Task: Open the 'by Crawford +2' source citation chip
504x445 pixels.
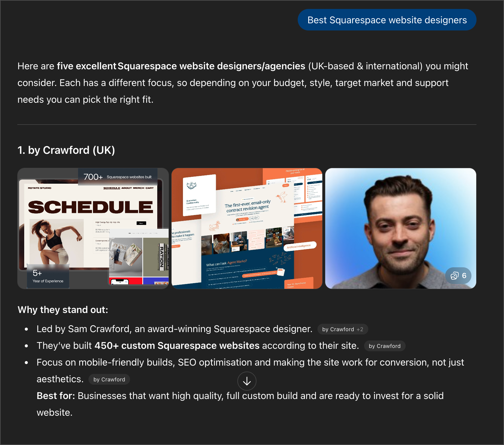Action: (x=343, y=329)
